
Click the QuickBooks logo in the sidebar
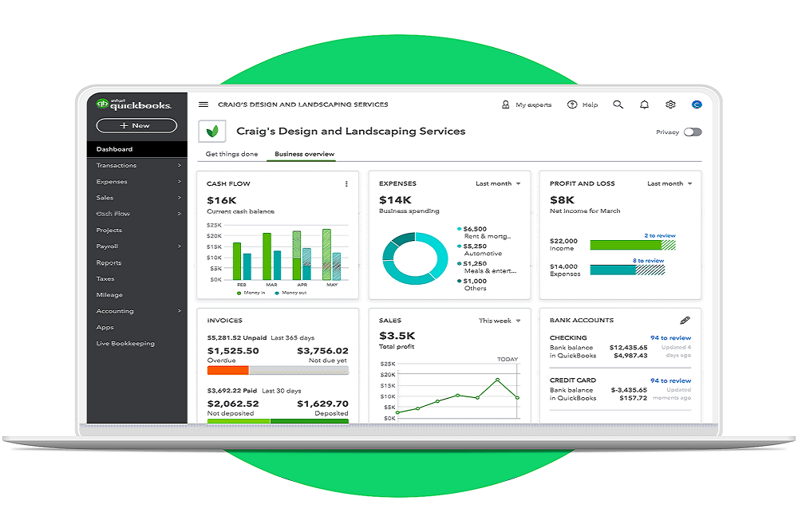pos(136,104)
